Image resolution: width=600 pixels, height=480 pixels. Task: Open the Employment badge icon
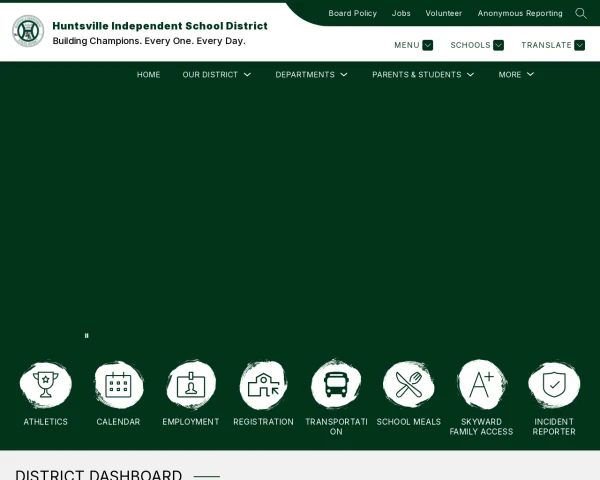click(x=191, y=385)
